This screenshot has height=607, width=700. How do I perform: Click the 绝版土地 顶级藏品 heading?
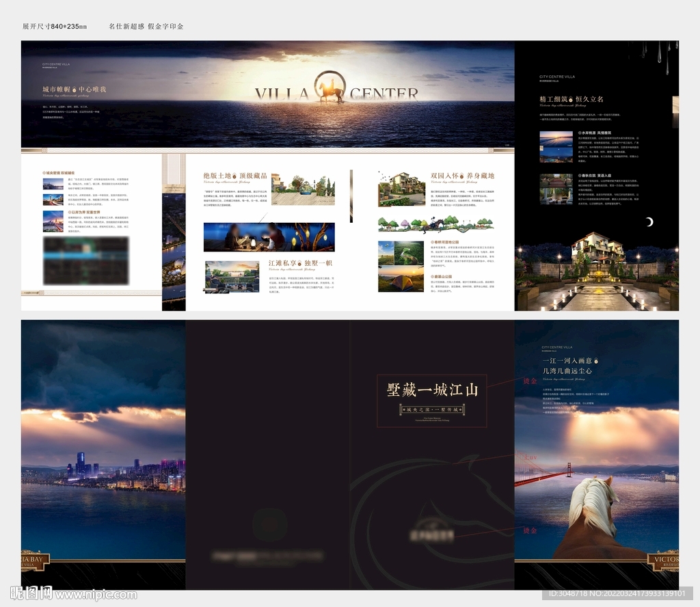pyautogui.click(x=235, y=176)
